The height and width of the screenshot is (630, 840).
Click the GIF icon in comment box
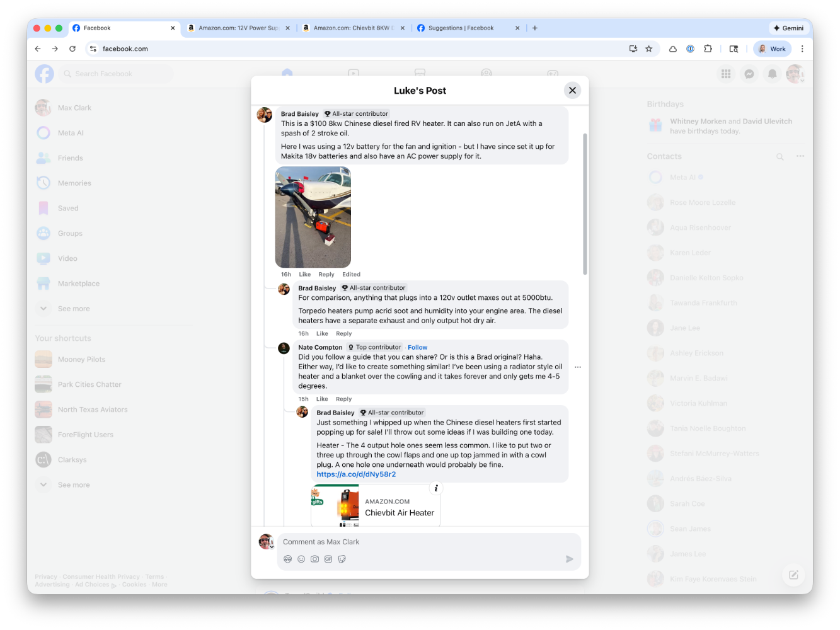(x=328, y=559)
